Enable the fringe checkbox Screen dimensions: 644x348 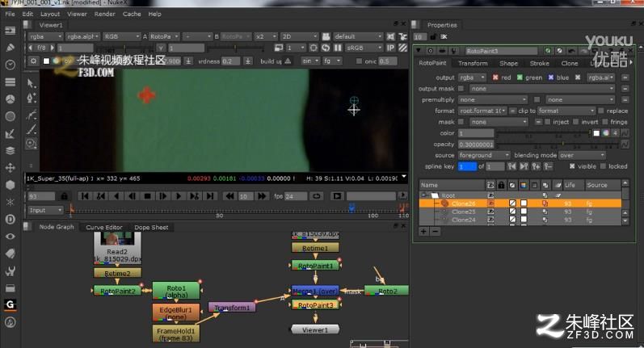[x=605, y=122]
